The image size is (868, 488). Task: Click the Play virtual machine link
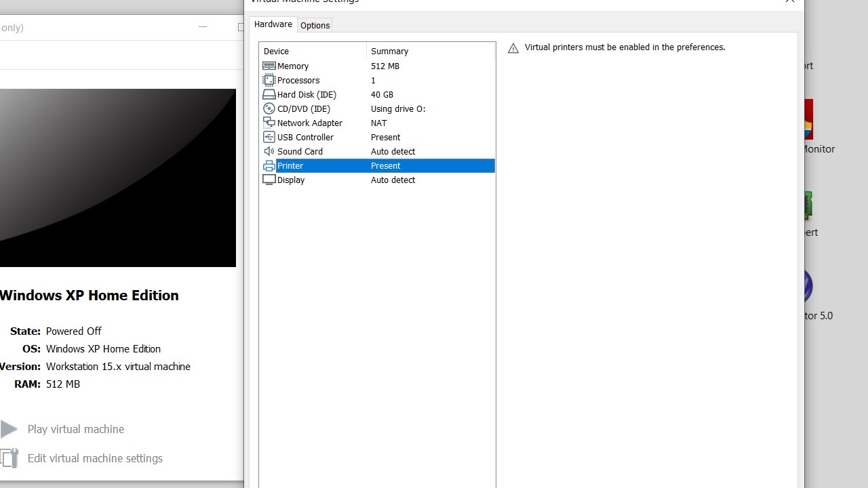pos(75,429)
